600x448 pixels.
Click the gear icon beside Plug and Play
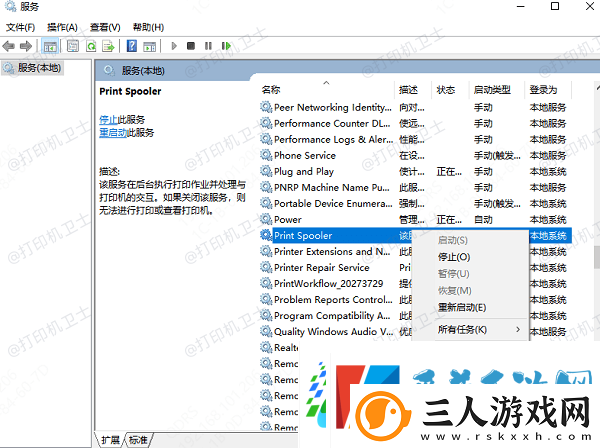point(266,171)
